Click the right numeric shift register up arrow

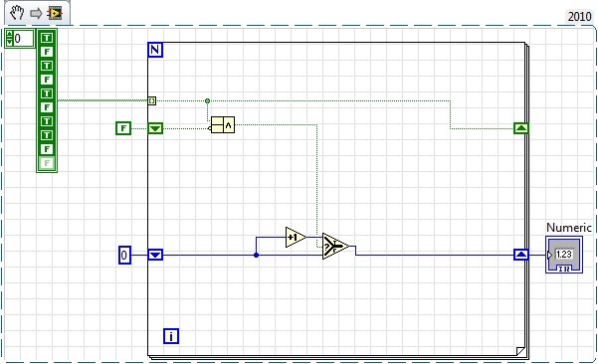[x=521, y=255]
